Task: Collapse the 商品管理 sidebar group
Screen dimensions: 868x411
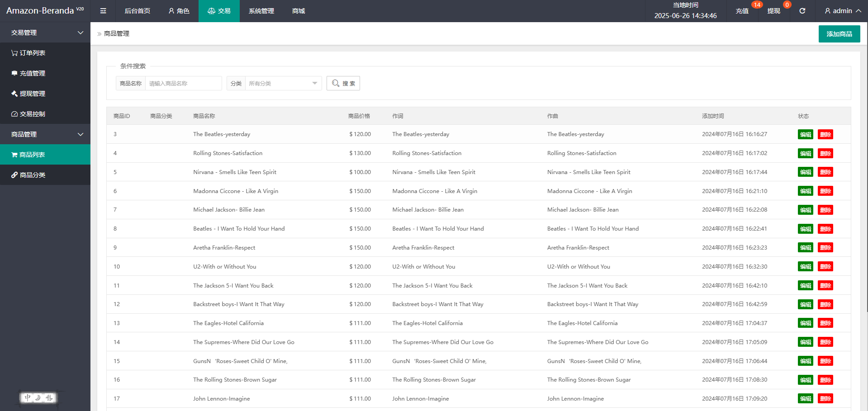Action: pyautogui.click(x=45, y=134)
